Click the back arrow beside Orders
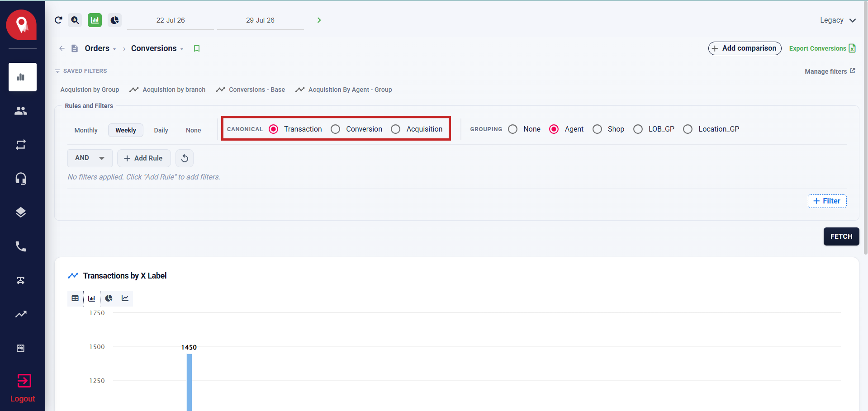The height and width of the screenshot is (411, 868). pos(62,48)
